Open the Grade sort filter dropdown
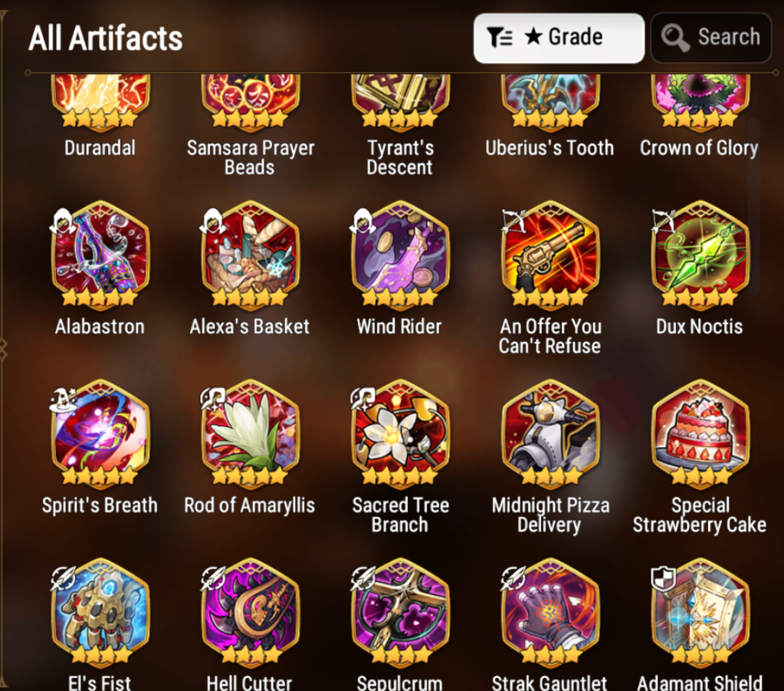The height and width of the screenshot is (691, 784). click(559, 38)
